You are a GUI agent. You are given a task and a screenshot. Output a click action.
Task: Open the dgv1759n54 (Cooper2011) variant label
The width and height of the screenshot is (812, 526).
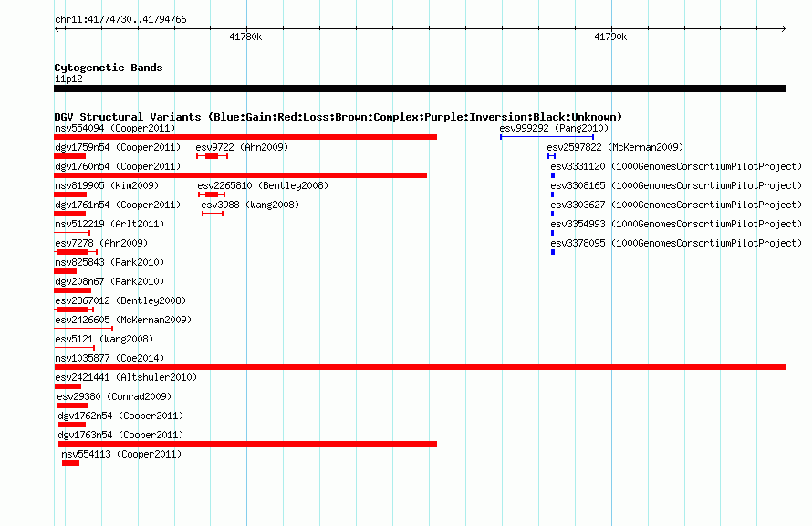pyautogui.click(x=118, y=147)
